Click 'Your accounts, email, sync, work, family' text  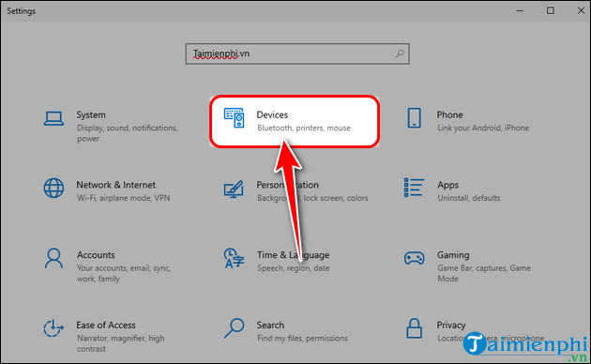click(124, 274)
